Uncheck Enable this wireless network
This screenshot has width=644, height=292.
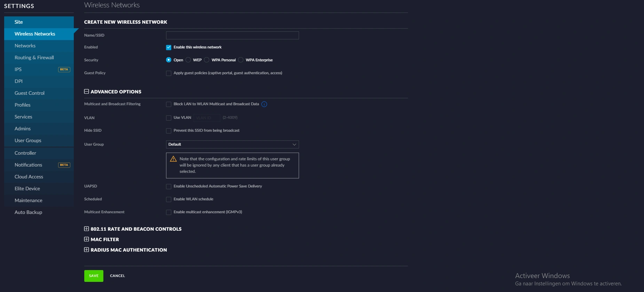[169, 47]
